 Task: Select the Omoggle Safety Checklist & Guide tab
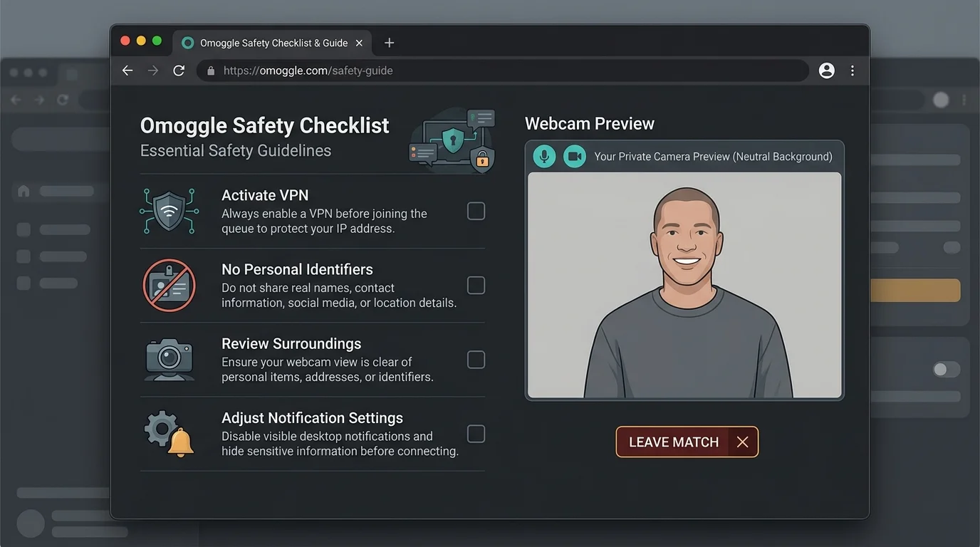click(273, 43)
